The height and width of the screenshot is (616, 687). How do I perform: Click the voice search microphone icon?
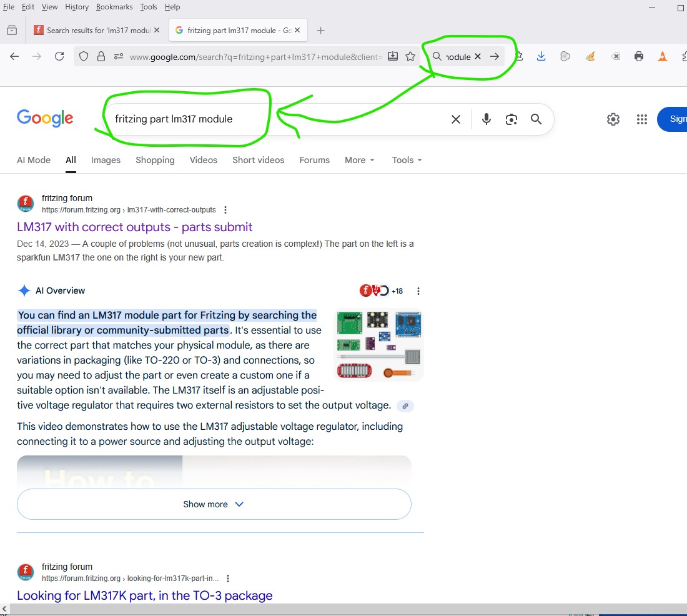click(487, 119)
